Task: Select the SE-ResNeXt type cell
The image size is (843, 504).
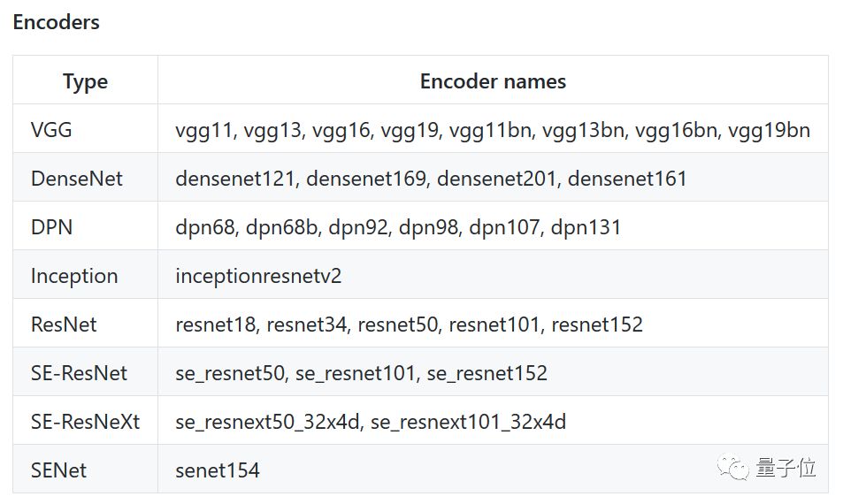Action: click(x=85, y=422)
